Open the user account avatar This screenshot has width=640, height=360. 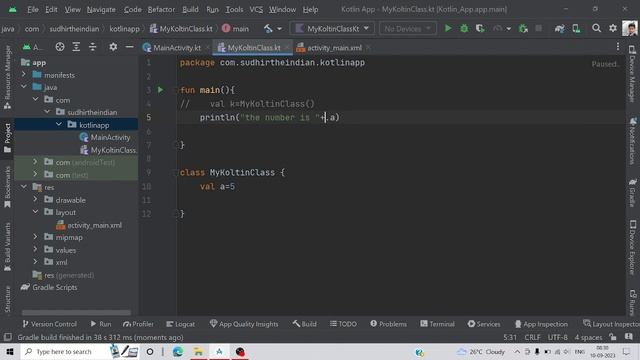tap(630, 28)
